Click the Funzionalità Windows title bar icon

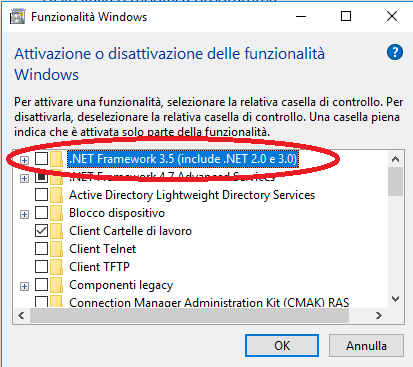[x=17, y=17]
